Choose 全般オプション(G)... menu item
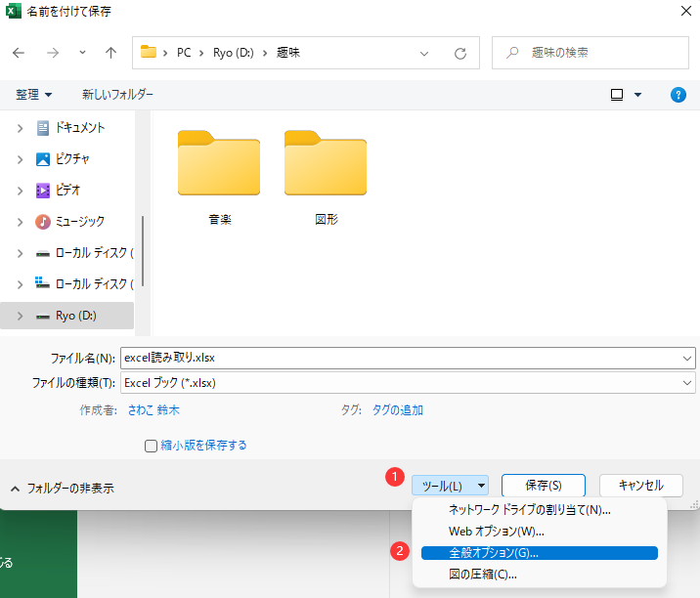 pos(540,553)
